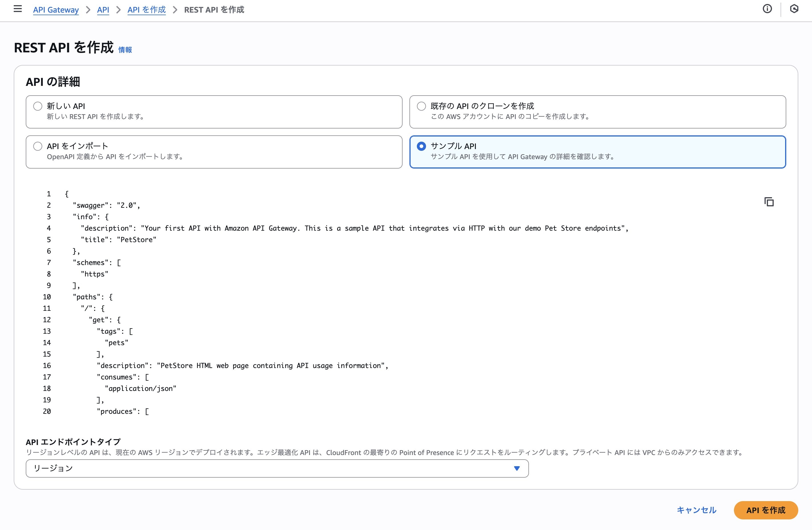This screenshot has width=812, height=530.
Task: Click the PetStore title line in code
Action: pos(118,240)
